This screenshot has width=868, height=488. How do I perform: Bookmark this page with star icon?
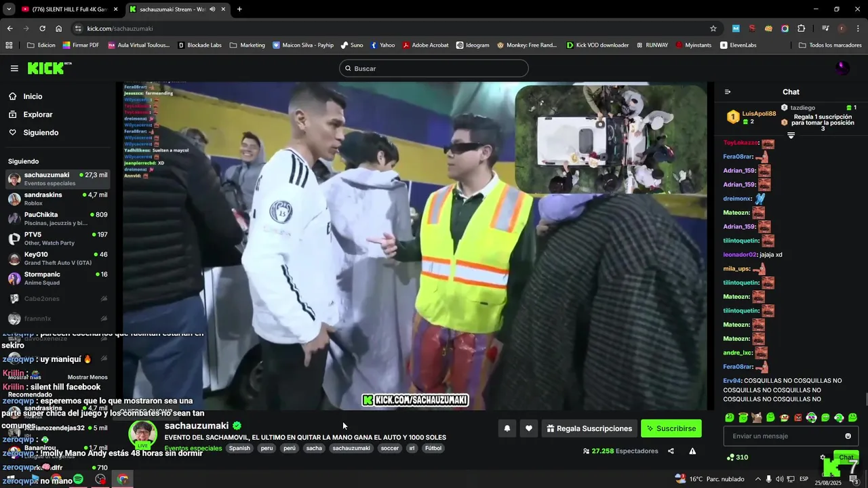tap(713, 28)
